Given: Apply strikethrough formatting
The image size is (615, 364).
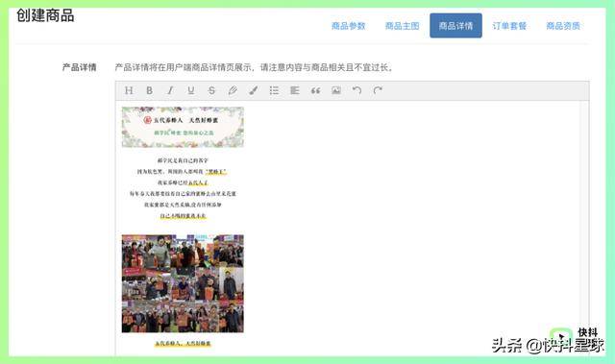Looking at the screenshot, I should 211,90.
